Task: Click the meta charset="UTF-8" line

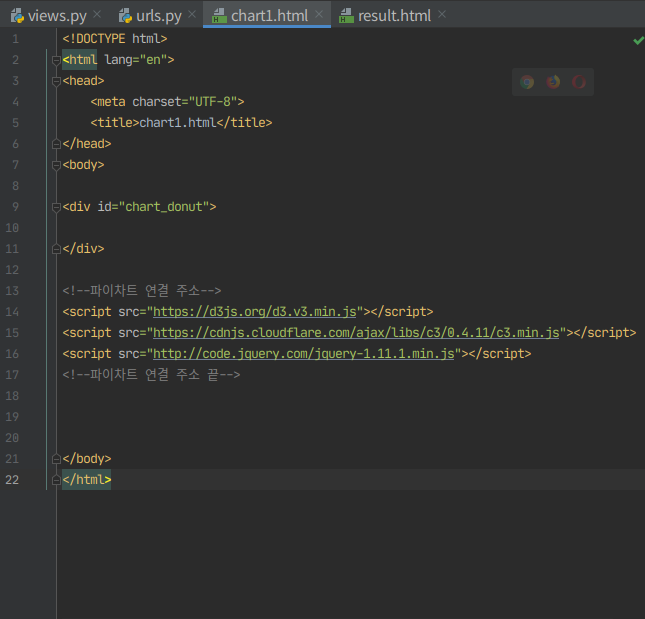Action: (167, 102)
